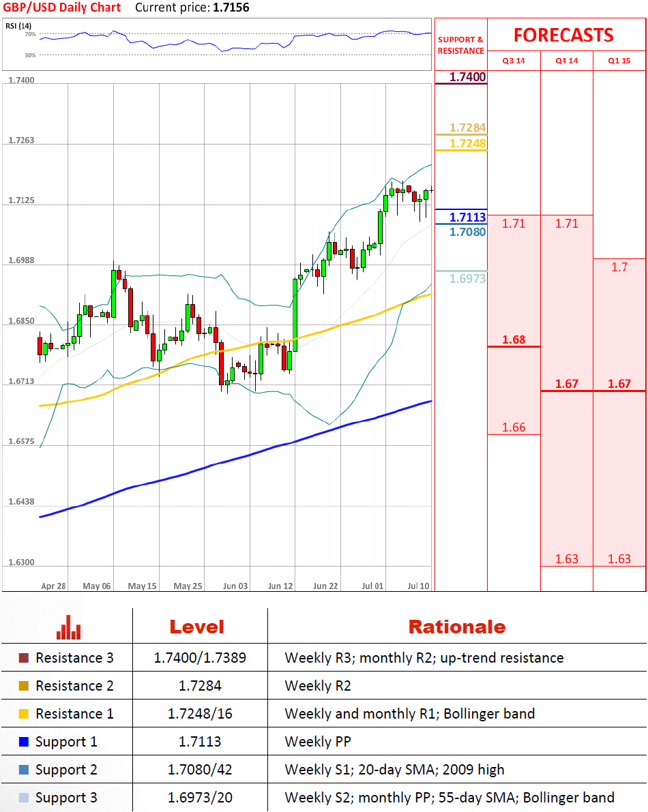648x812 pixels.
Task: Select the Resistance 1 yellow swatch
Action: tap(24, 715)
